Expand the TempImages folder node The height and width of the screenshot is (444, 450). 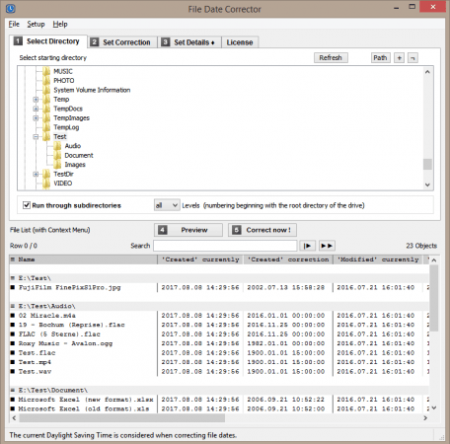[x=36, y=118]
